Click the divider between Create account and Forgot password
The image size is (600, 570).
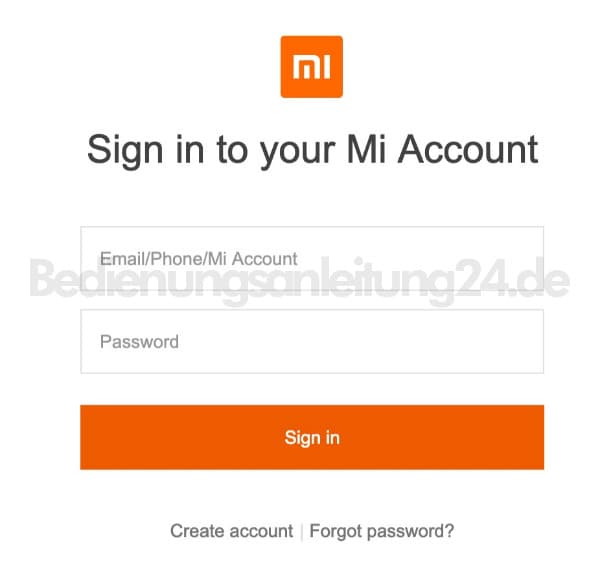(302, 532)
